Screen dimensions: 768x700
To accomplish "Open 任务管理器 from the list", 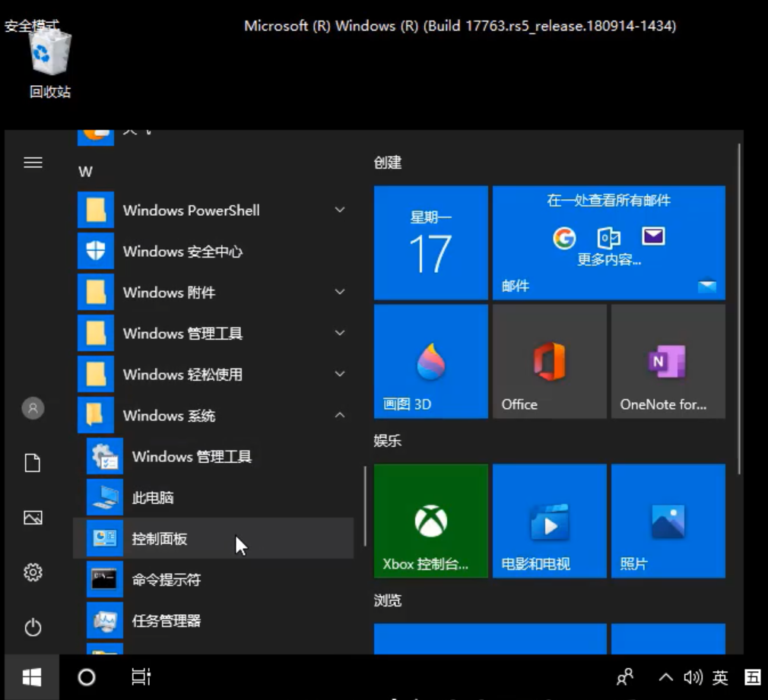I will point(166,621).
